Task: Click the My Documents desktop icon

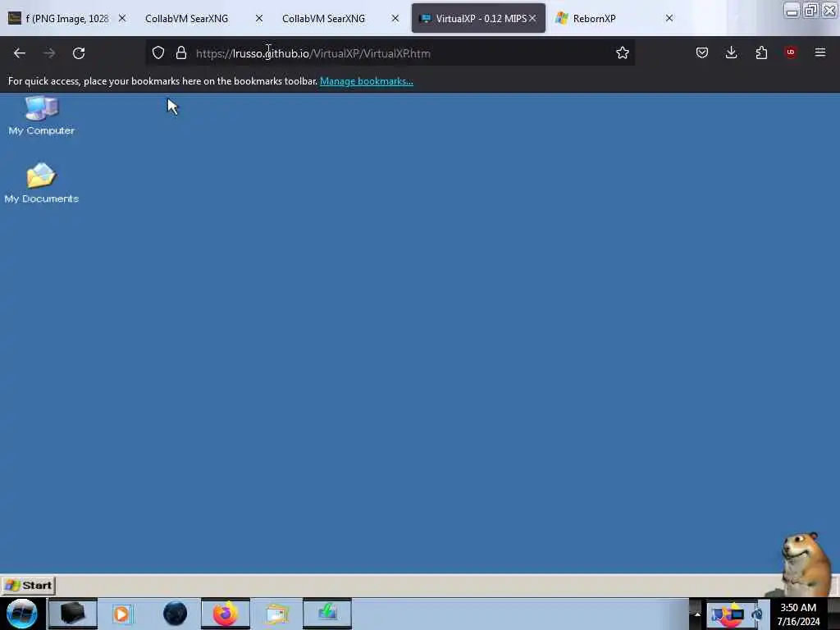Action: pyautogui.click(x=41, y=183)
